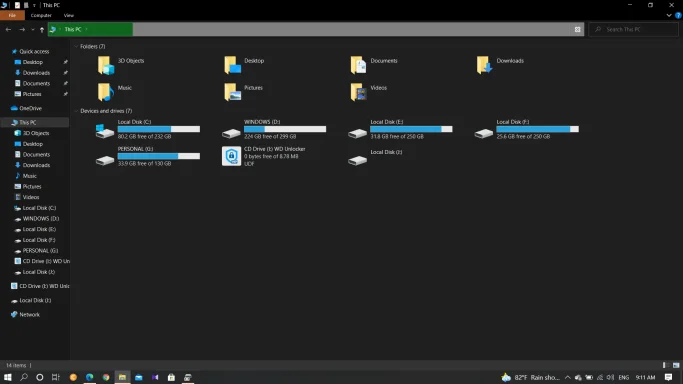Select the Local Disk (E:) drive icon

357,133
